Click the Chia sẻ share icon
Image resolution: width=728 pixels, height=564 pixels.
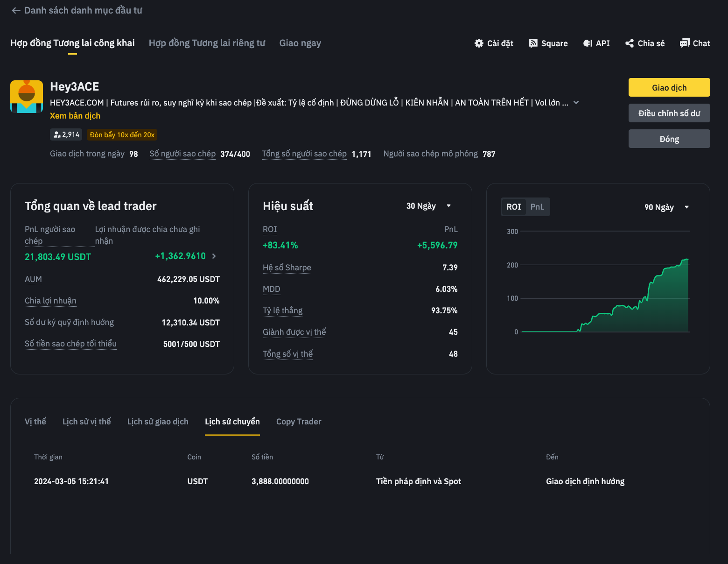[x=630, y=43]
